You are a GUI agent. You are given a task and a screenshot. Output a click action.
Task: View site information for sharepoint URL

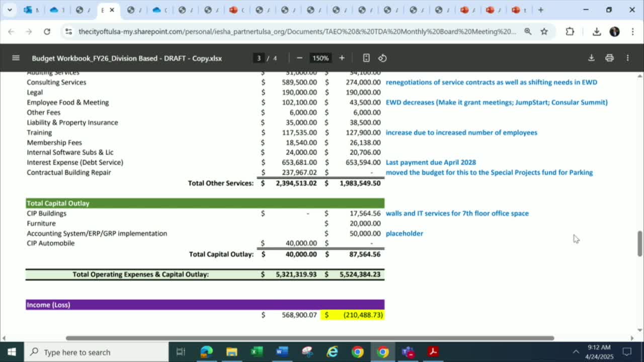pos(68,32)
